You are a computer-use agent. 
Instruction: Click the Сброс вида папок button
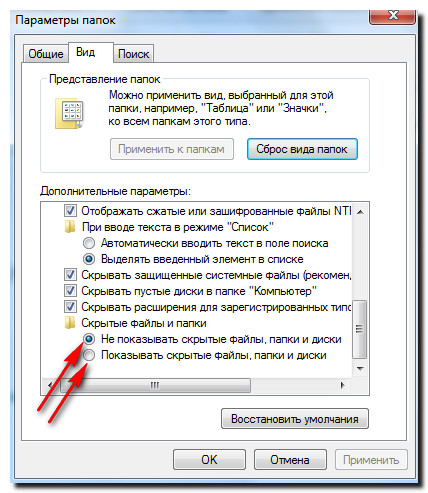pos(302,149)
